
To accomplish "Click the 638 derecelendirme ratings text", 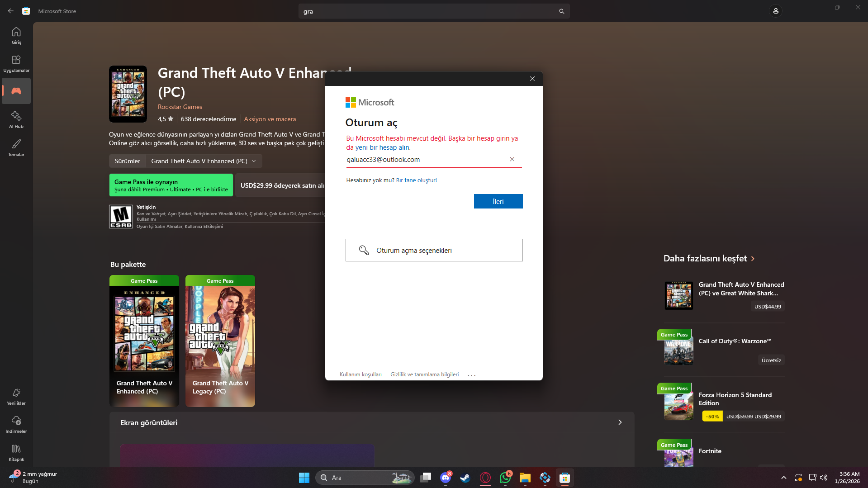I will click(x=209, y=119).
